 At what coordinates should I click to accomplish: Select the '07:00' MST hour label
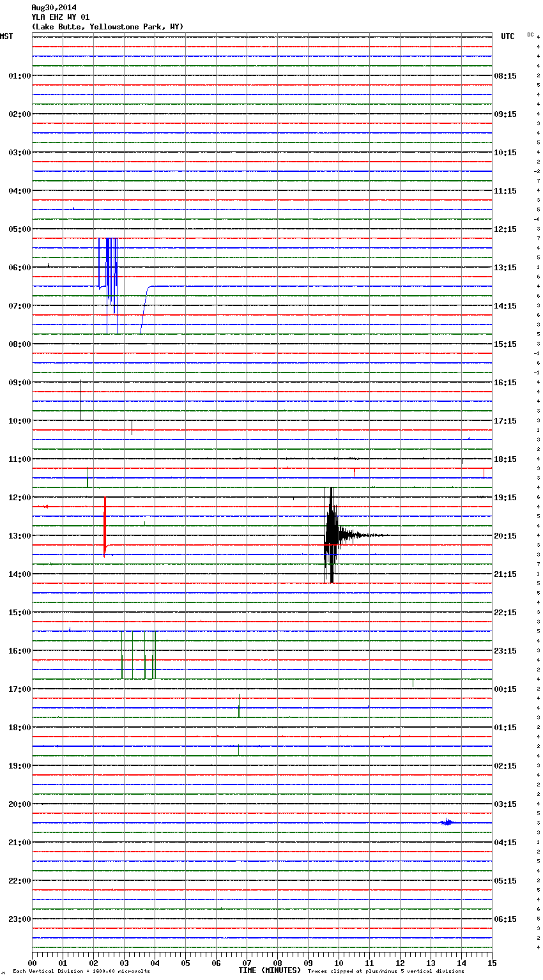pos(19,306)
